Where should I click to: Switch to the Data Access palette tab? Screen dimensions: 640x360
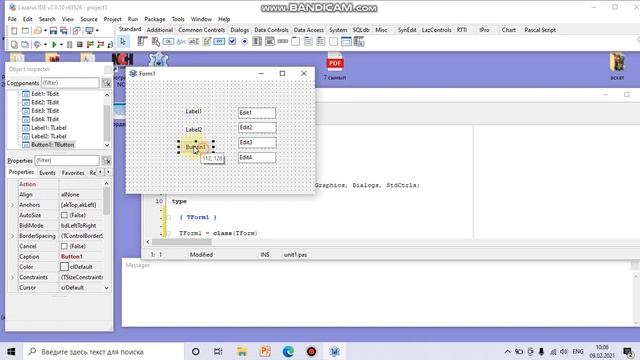tap(309, 30)
